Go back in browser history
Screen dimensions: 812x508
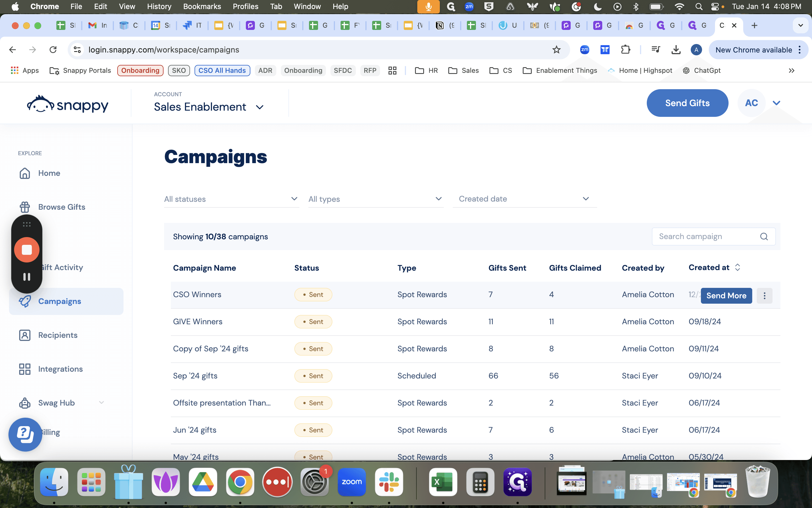(x=12, y=50)
